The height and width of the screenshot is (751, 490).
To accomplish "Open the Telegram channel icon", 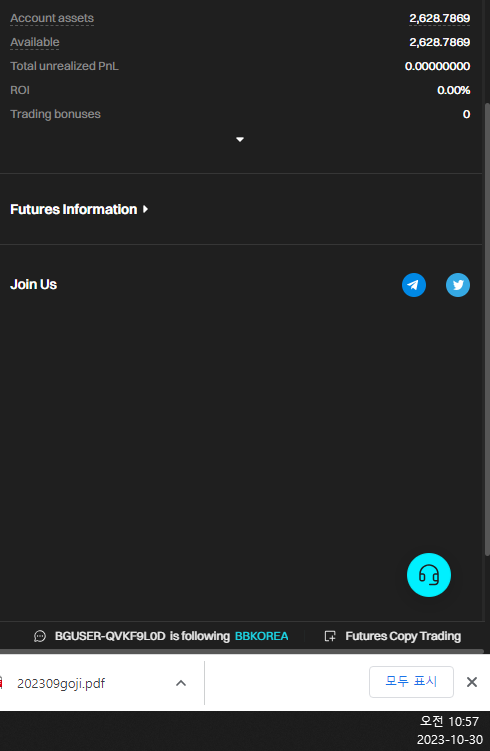I will click(x=414, y=285).
